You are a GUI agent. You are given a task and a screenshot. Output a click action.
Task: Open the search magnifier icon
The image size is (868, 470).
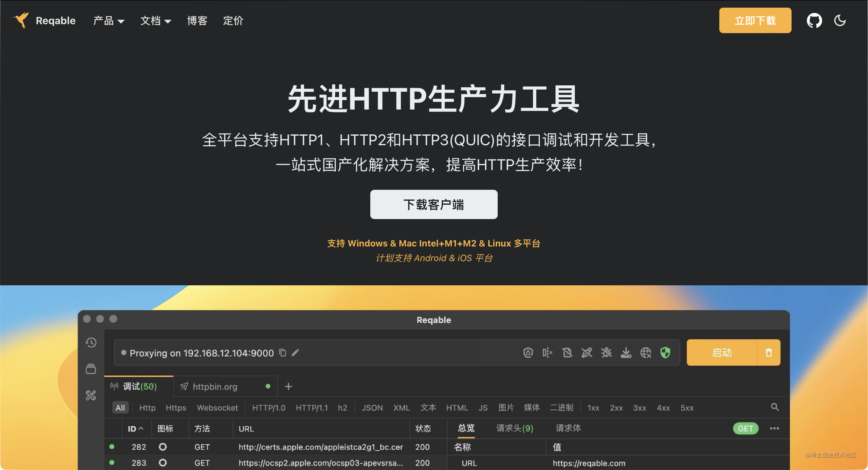click(x=775, y=407)
